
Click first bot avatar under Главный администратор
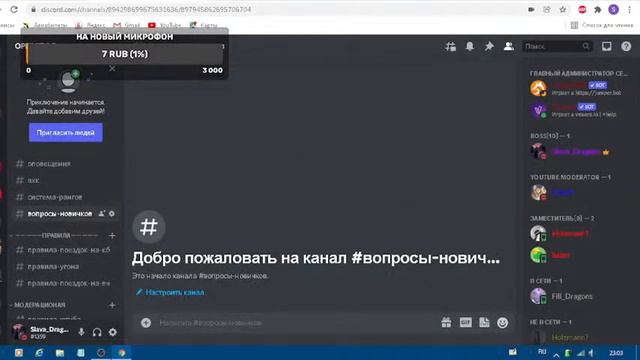point(538,88)
